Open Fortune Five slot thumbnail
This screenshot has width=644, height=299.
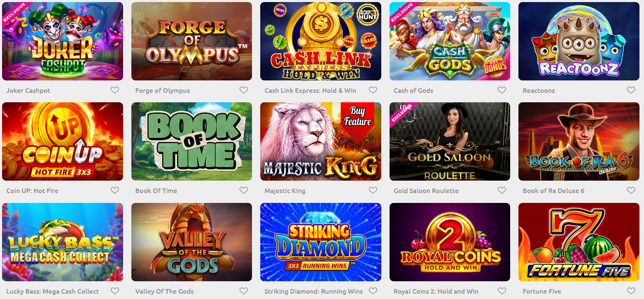(579, 242)
